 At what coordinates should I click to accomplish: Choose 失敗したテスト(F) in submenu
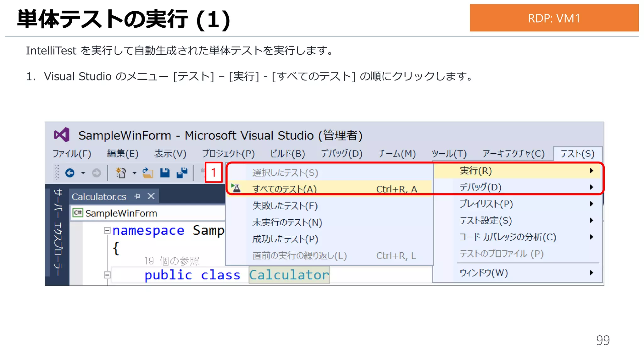(330, 206)
